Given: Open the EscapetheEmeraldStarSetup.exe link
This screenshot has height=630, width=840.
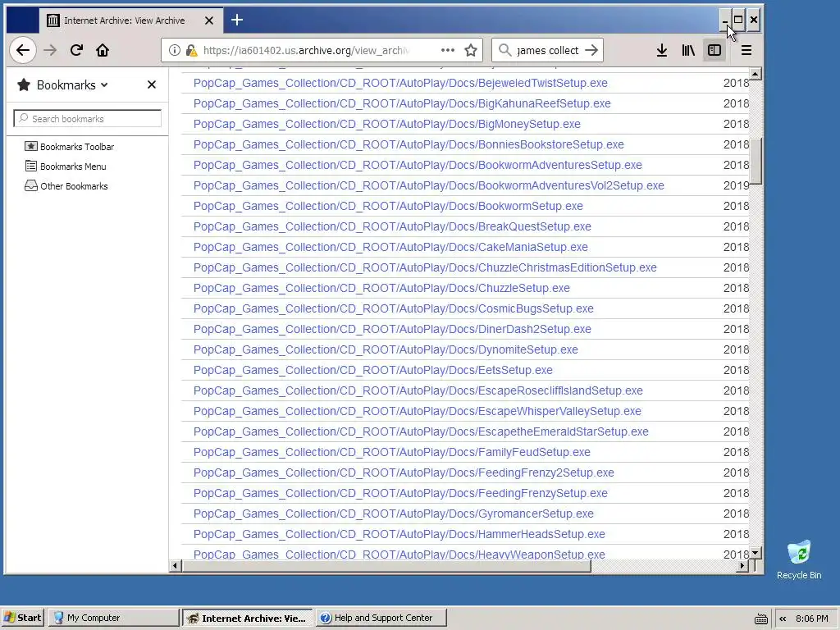Looking at the screenshot, I should pyautogui.click(x=421, y=431).
